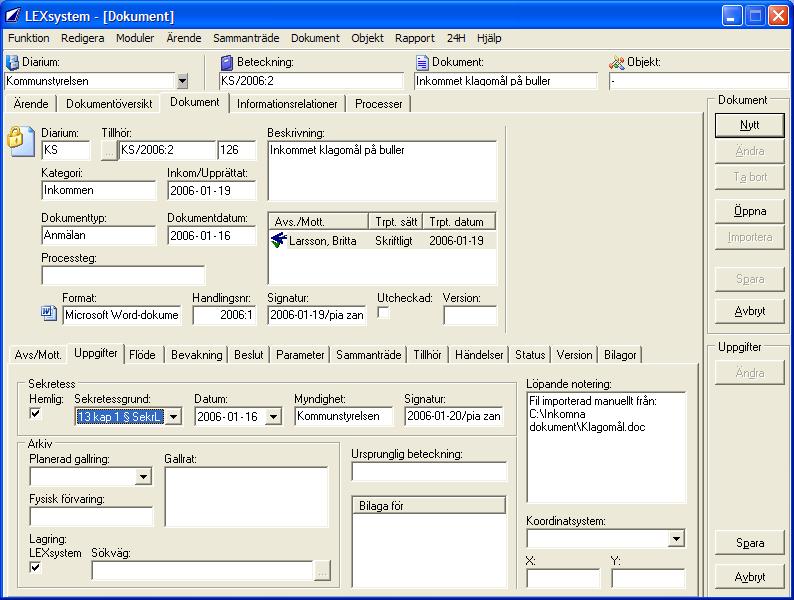
Task: Click the Fysisk förvaring field
Action: [91, 516]
